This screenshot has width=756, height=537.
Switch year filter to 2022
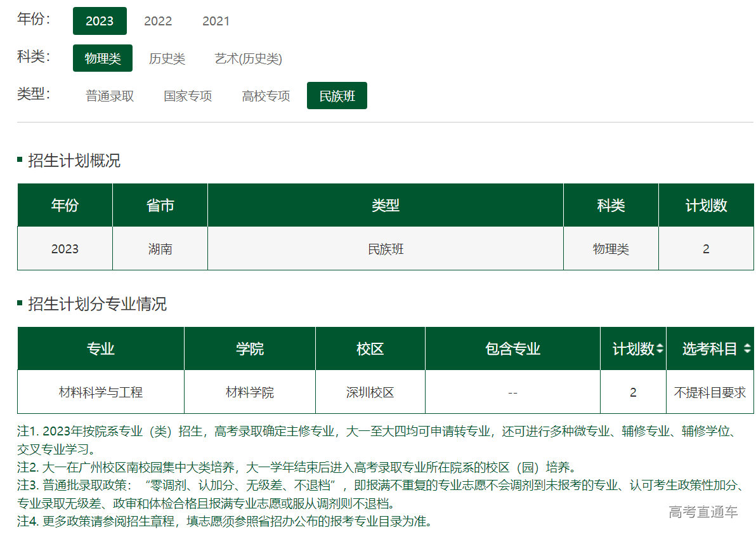[x=158, y=21]
